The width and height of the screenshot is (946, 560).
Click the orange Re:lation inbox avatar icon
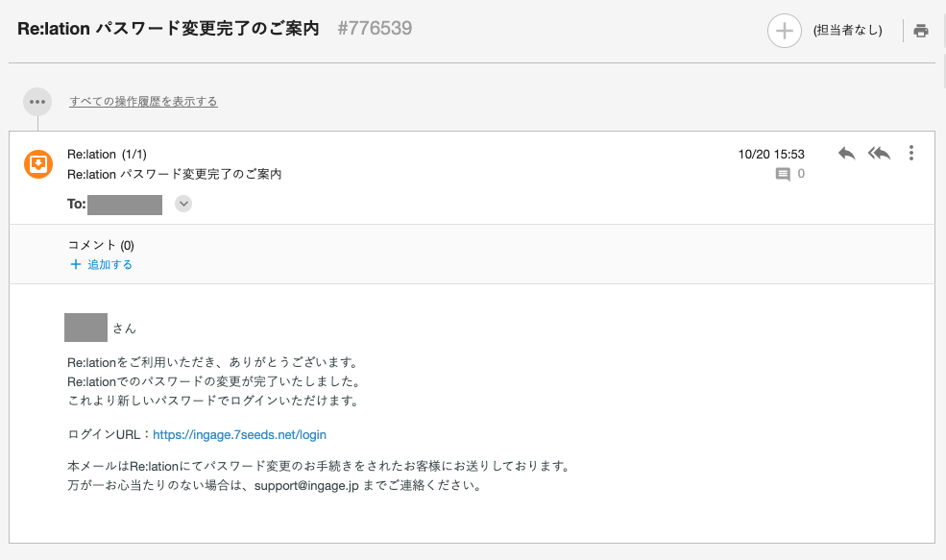(x=38, y=164)
